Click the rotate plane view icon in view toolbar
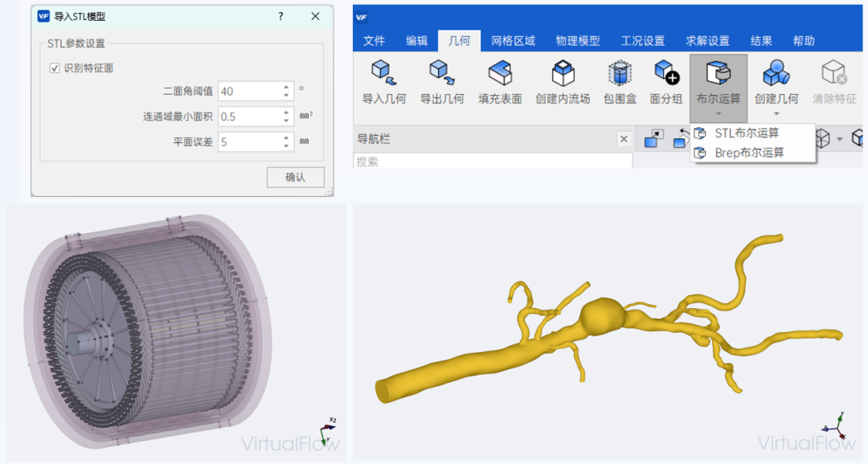Screen dimensions: 868x464 (x=681, y=138)
